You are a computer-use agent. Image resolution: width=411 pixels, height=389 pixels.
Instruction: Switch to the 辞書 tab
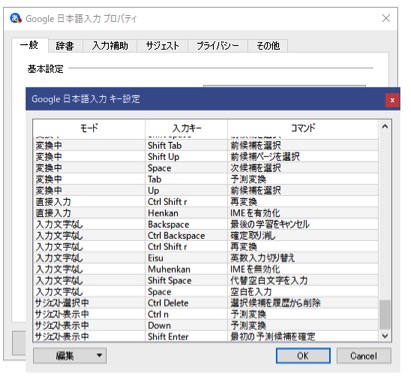click(x=65, y=46)
